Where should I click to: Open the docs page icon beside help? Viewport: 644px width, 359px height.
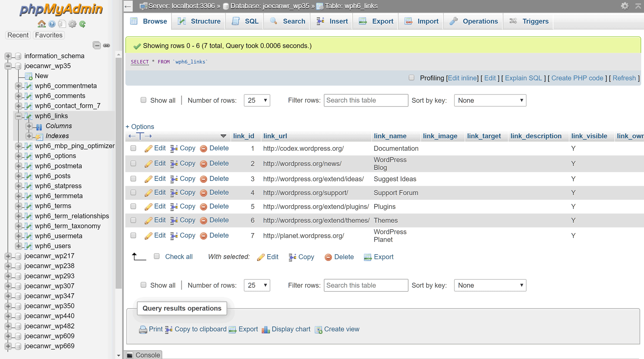62,24
